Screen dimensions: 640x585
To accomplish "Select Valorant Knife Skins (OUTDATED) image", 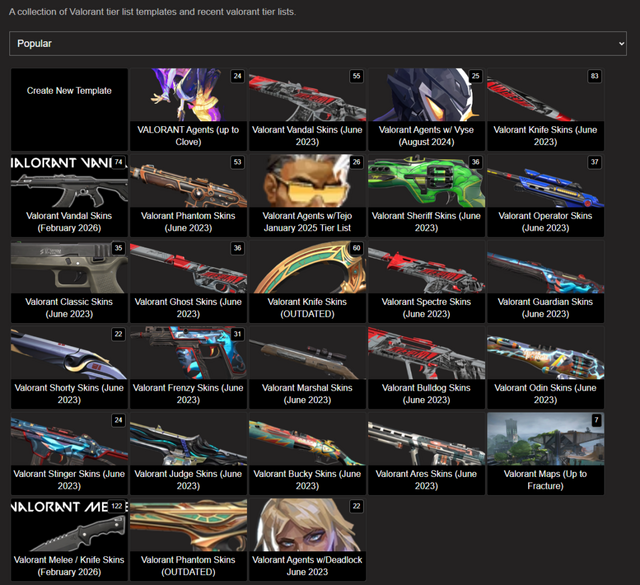I will pyautogui.click(x=307, y=267).
